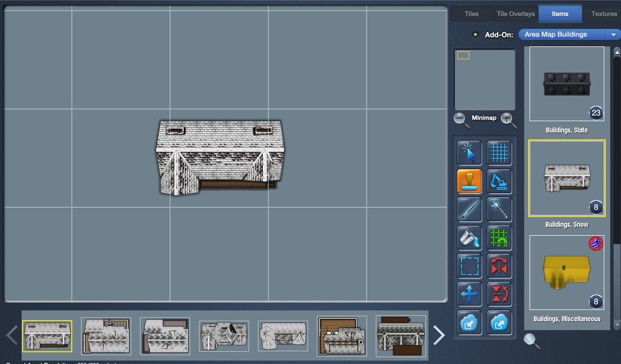
Task: Show next building thumbnails with right arrow
Action: [x=439, y=335]
